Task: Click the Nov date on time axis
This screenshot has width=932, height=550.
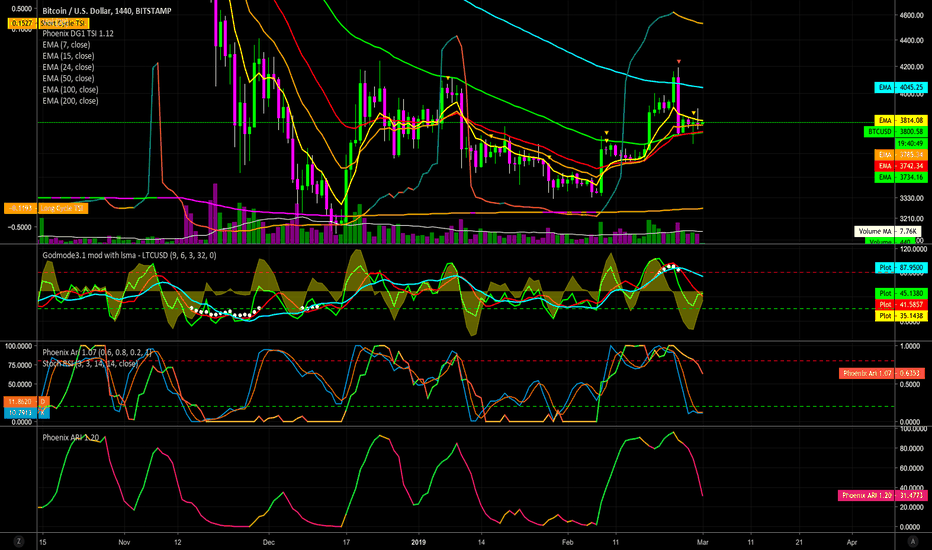Action: tap(124, 542)
